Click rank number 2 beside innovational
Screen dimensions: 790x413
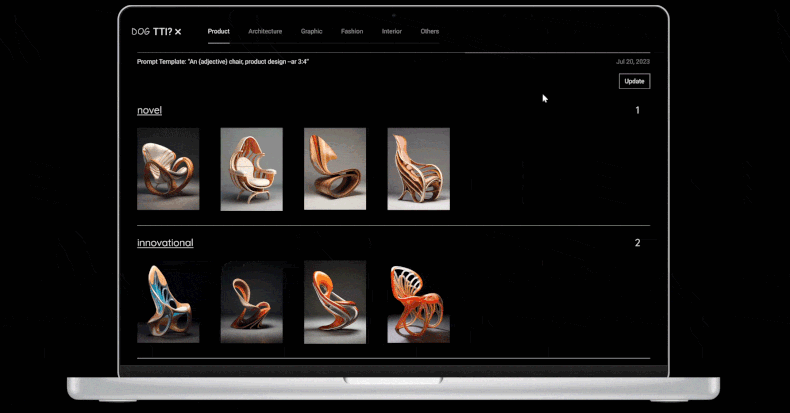click(637, 243)
